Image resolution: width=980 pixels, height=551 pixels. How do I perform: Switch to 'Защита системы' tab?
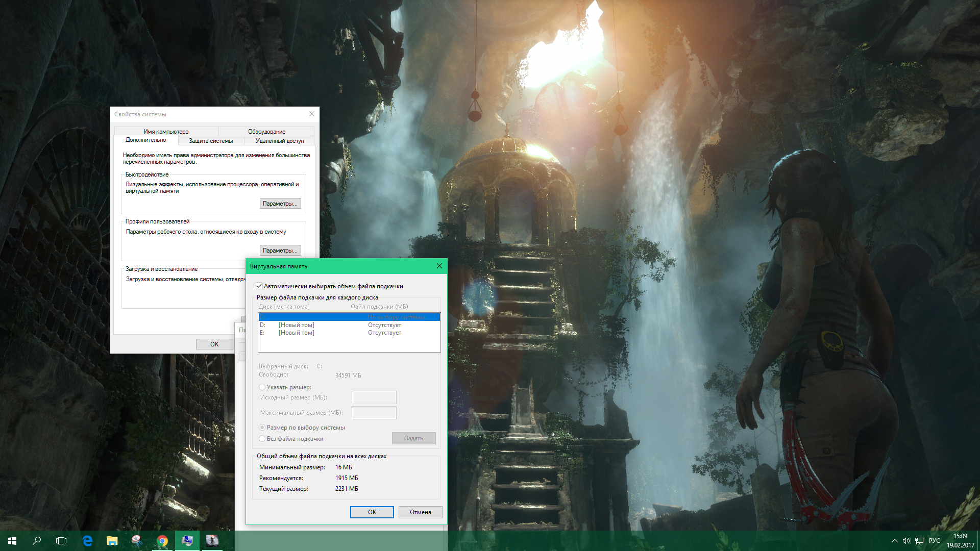[x=211, y=141]
